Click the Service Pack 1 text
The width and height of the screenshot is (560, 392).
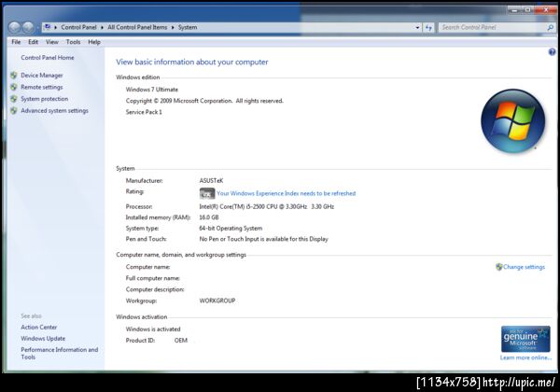click(144, 112)
